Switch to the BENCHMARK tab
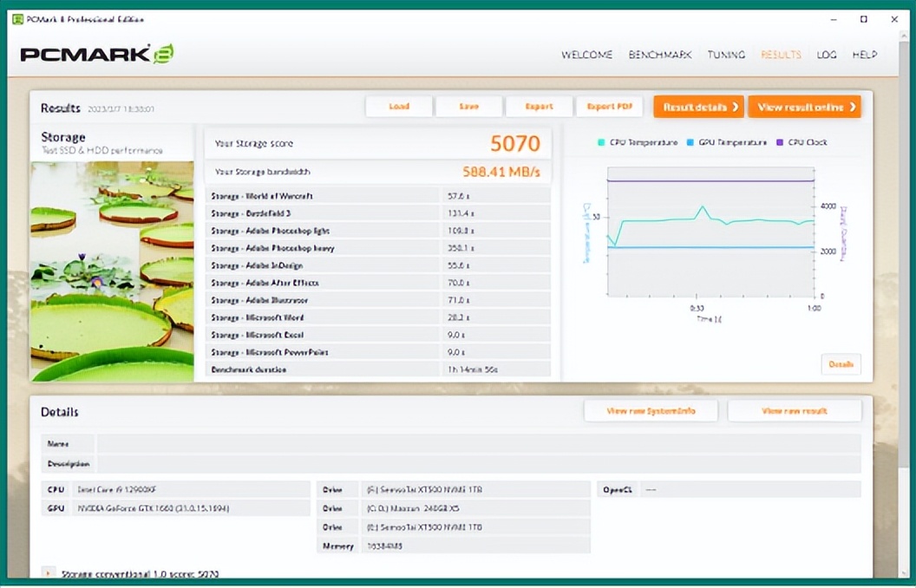Image resolution: width=916 pixels, height=588 pixels. [x=660, y=55]
